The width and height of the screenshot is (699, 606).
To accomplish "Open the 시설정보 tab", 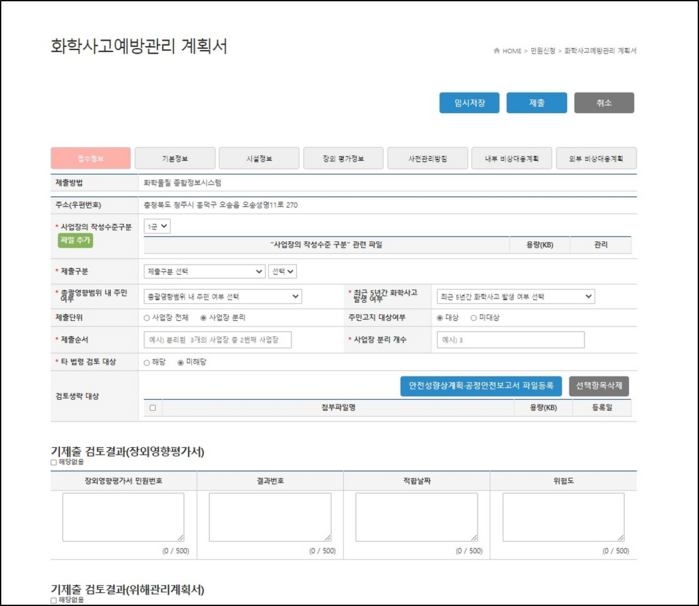I will click(x=259, y=158).
